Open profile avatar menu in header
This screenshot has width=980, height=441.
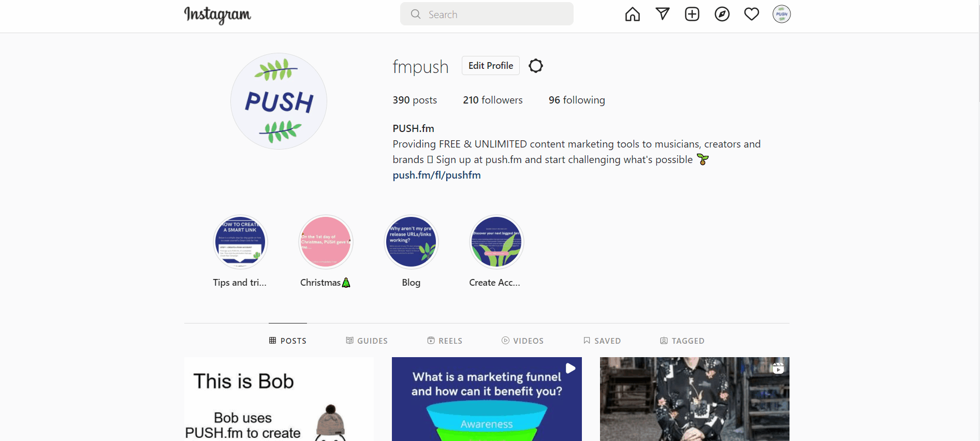[x=781, y=14]
